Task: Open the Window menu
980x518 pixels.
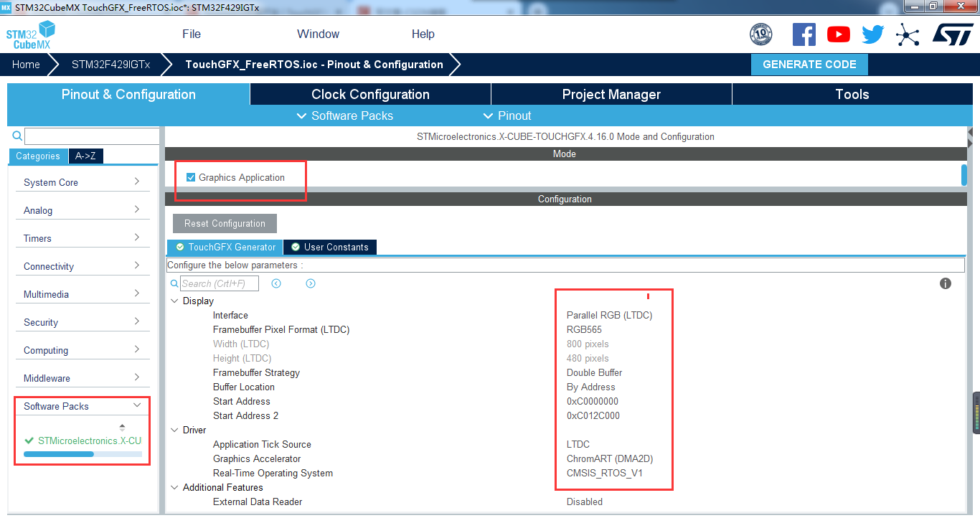Action: click(319, 34)
